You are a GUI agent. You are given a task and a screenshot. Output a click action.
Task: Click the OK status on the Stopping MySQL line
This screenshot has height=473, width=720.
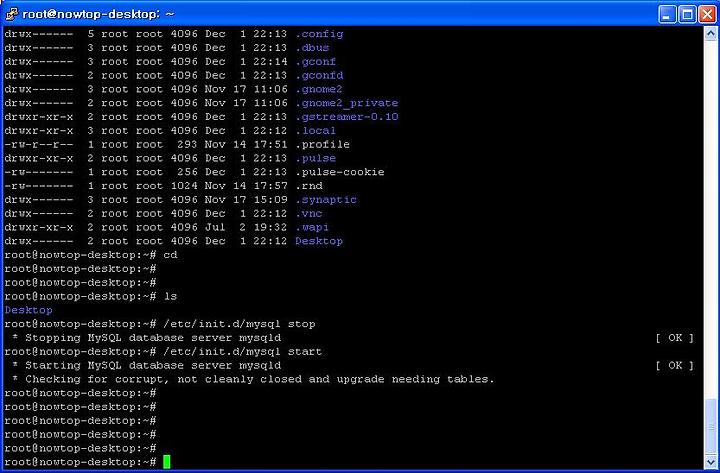675,338
